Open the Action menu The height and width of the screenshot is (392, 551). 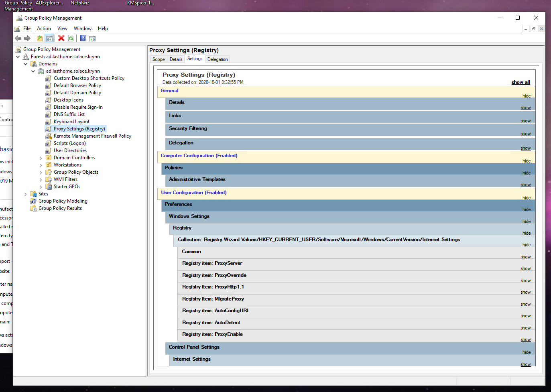44,28
